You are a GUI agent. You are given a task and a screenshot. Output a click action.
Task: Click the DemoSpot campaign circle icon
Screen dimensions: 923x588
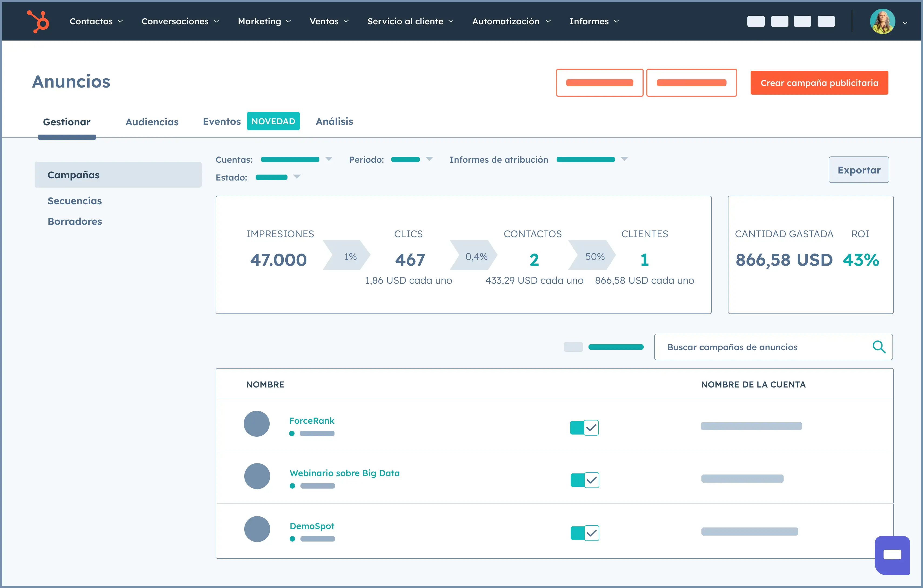click(257, 529)
